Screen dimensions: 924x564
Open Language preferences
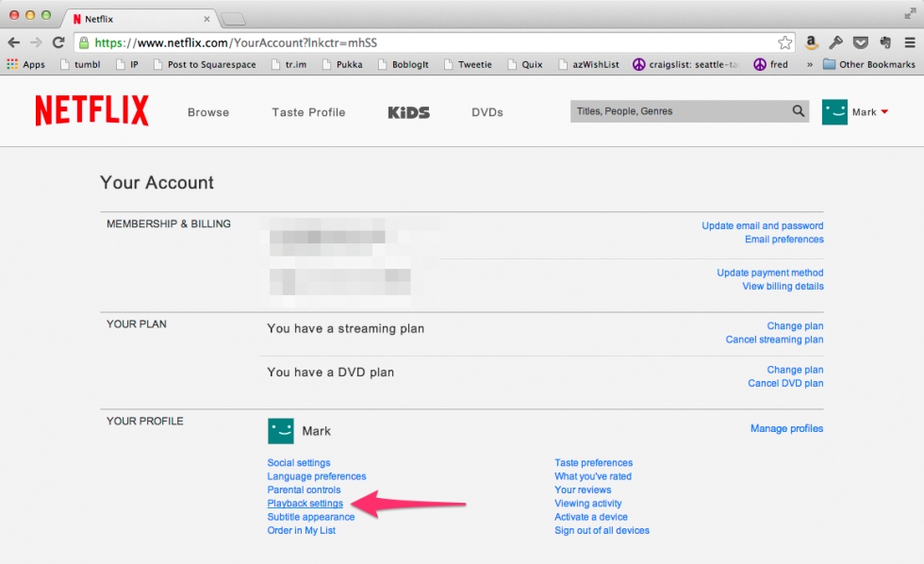pyautogui.click(x=317, y=476)
